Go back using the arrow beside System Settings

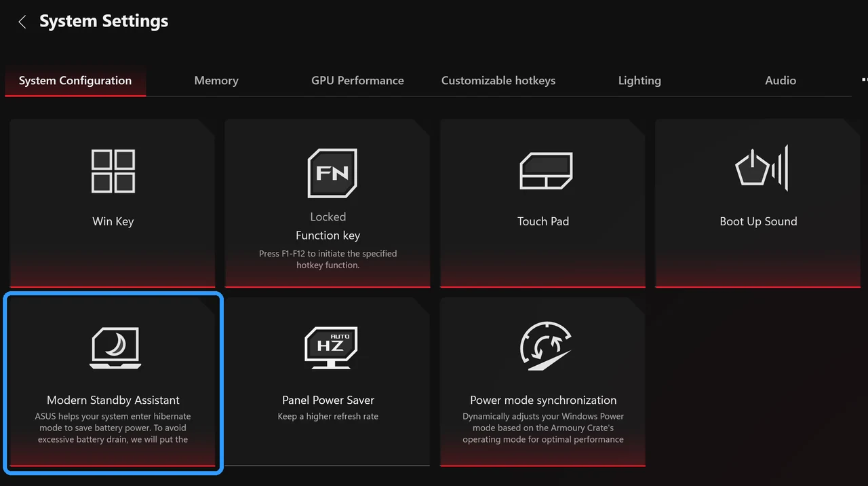[x=22, y=22]
